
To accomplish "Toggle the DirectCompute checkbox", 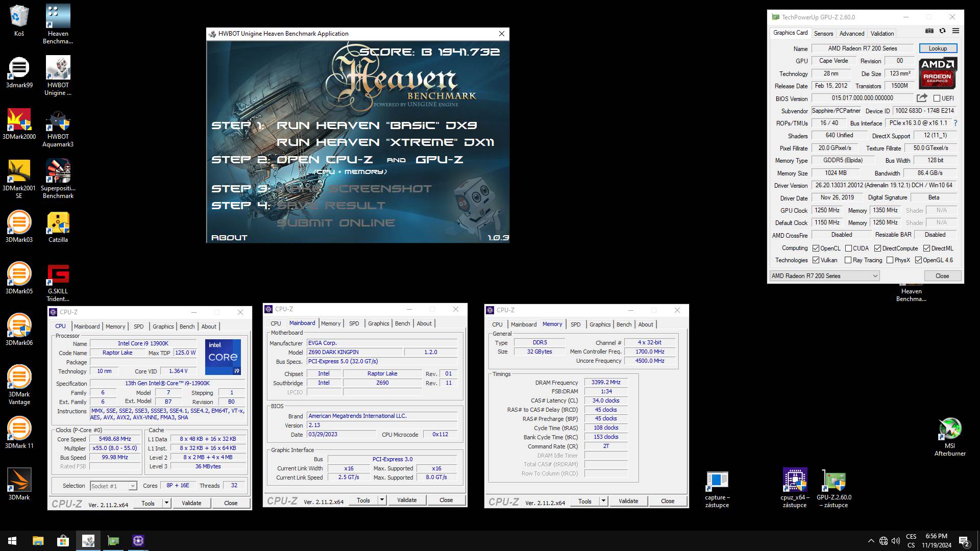I will (877, 248).
